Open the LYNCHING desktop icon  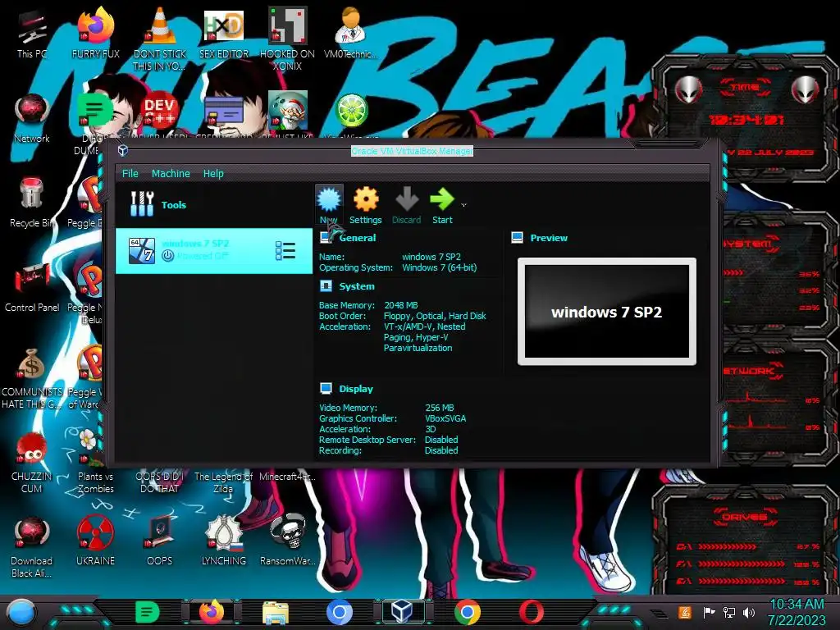pos(223,541)
